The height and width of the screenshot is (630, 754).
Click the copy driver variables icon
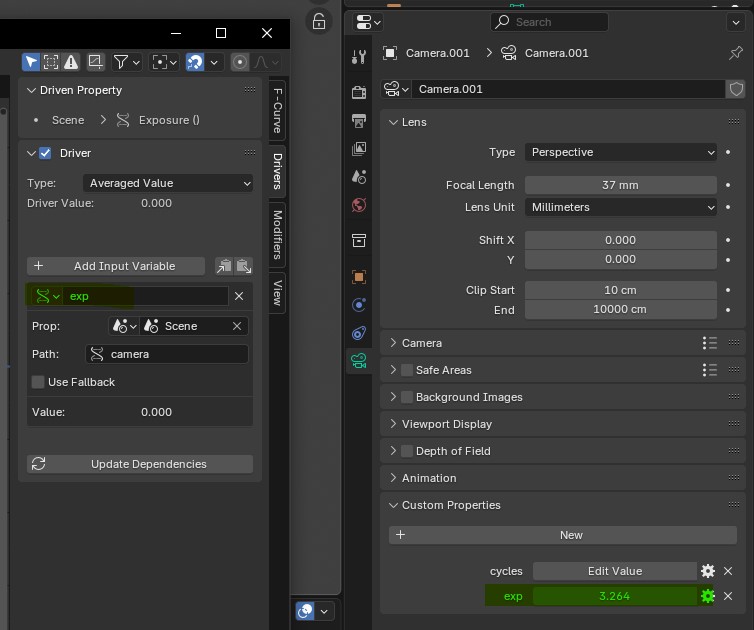click(224, 266)
